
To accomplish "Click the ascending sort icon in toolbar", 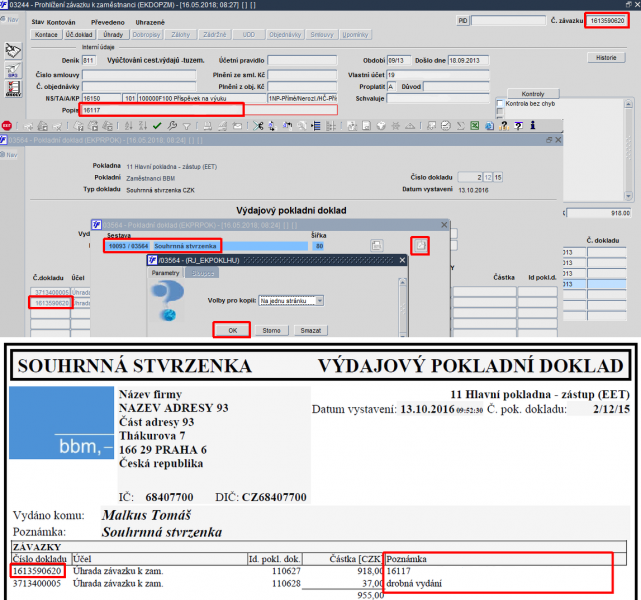I will tap(129, 126).
